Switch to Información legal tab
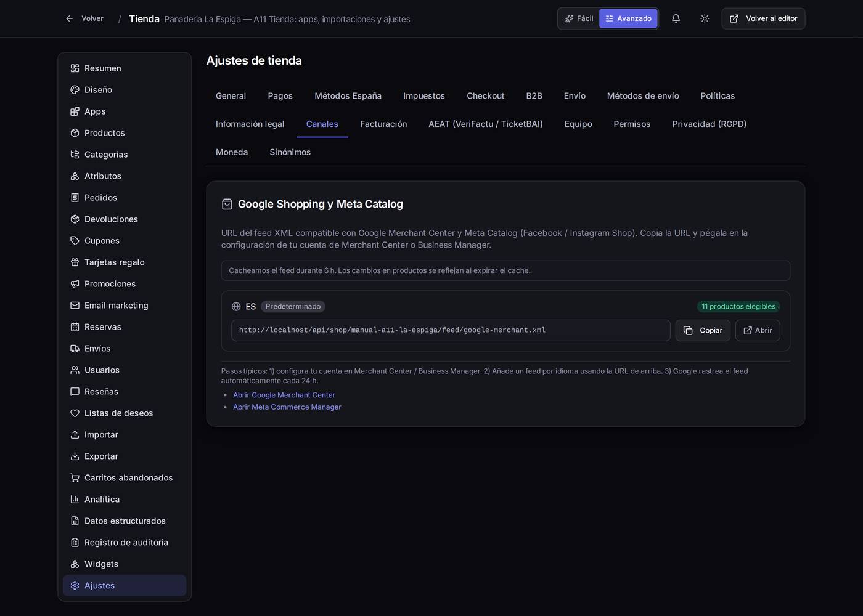 click(x=250, y=124)
